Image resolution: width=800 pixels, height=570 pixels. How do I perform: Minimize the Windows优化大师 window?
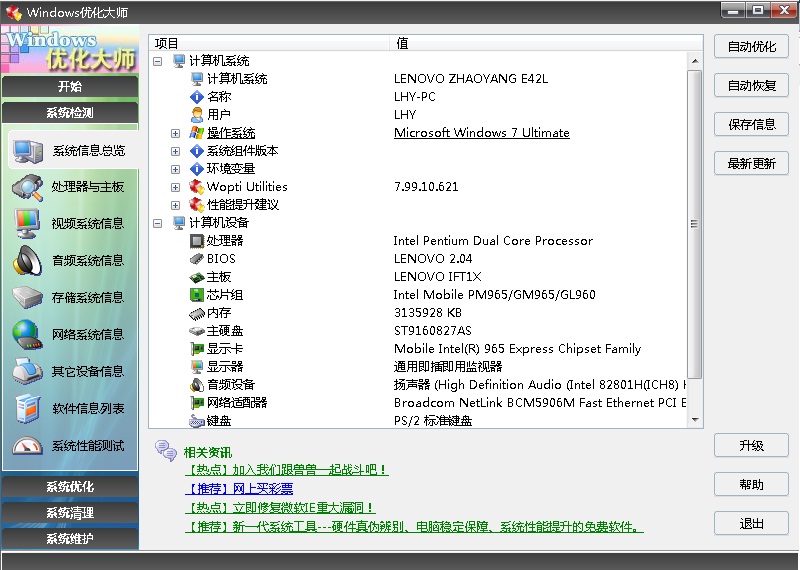[733, 10]
